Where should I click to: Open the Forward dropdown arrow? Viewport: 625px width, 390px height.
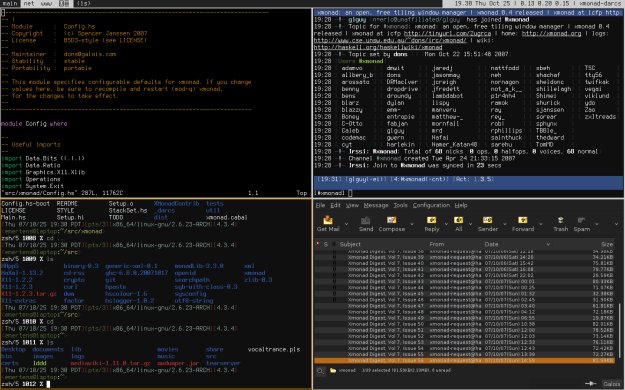click(x=541, y=224)
